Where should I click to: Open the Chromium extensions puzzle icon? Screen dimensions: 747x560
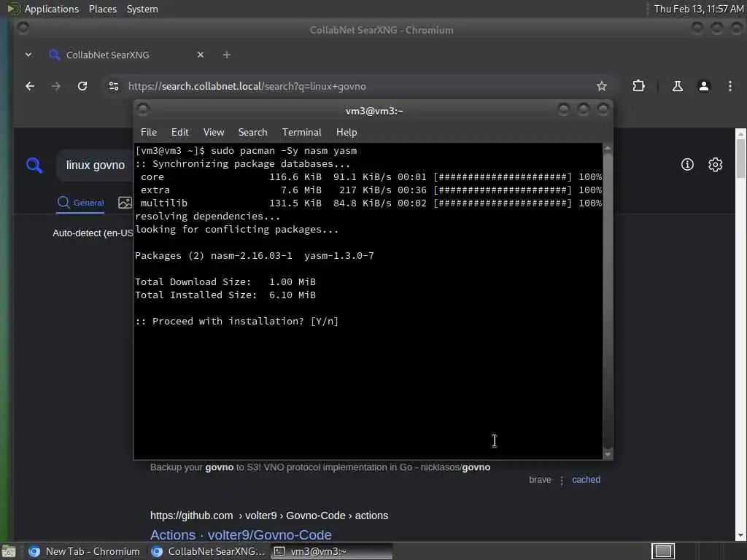tap(638, 86)
